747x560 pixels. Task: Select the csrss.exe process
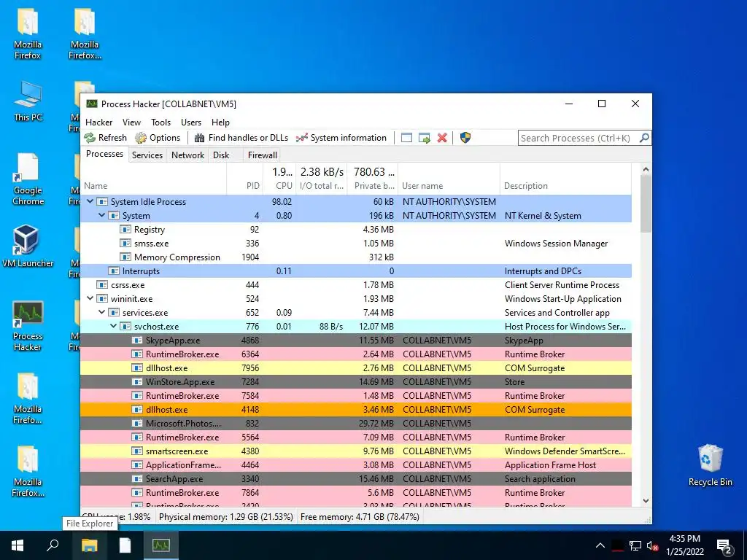tap(356, 285)
